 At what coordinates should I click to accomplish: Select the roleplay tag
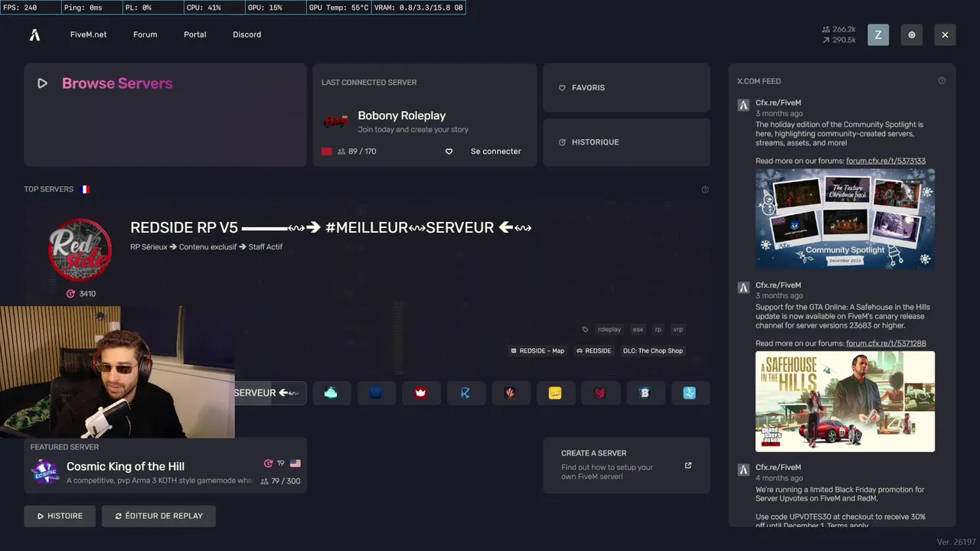(609, 329)
